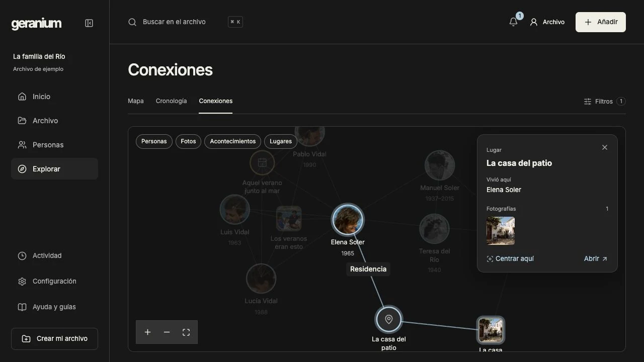Close the La casa del patio panel

point(605,147)
